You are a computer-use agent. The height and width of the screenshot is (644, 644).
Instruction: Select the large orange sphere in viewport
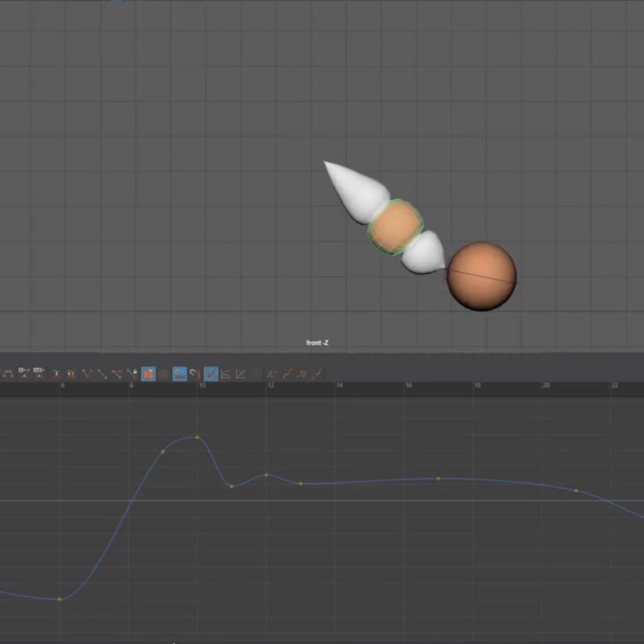(481, 276)
